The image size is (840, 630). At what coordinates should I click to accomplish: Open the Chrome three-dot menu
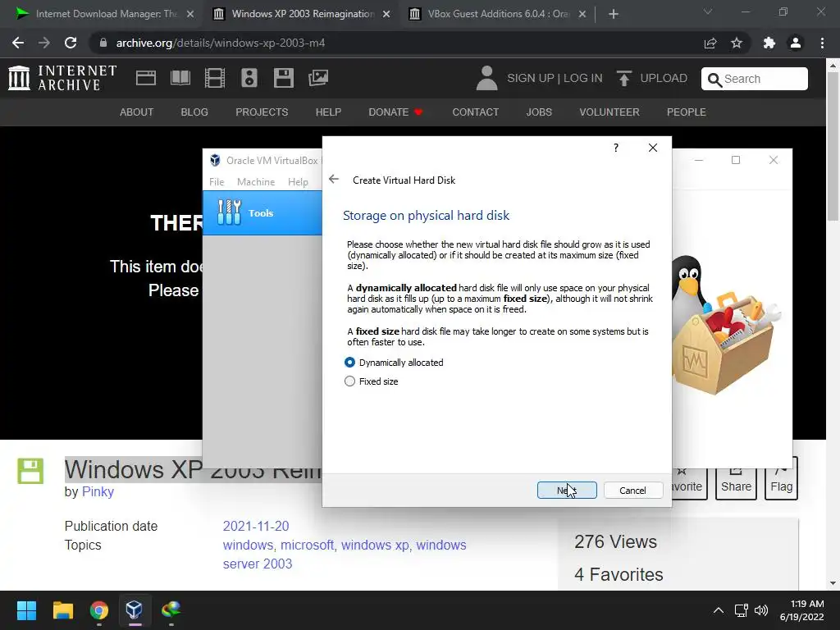point(822,43)
